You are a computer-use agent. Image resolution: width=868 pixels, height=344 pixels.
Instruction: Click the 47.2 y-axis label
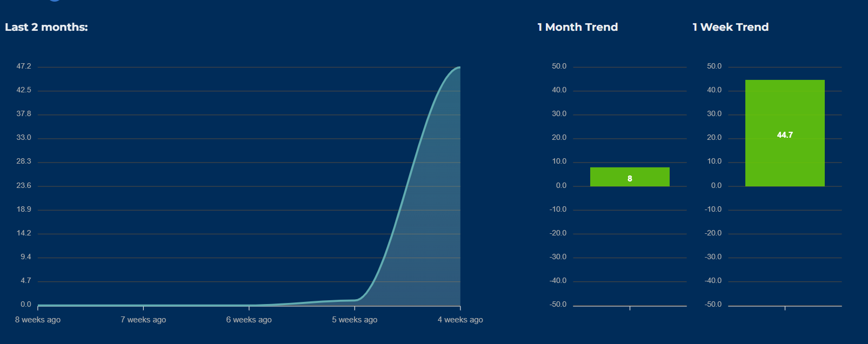(x=24, y=66)
